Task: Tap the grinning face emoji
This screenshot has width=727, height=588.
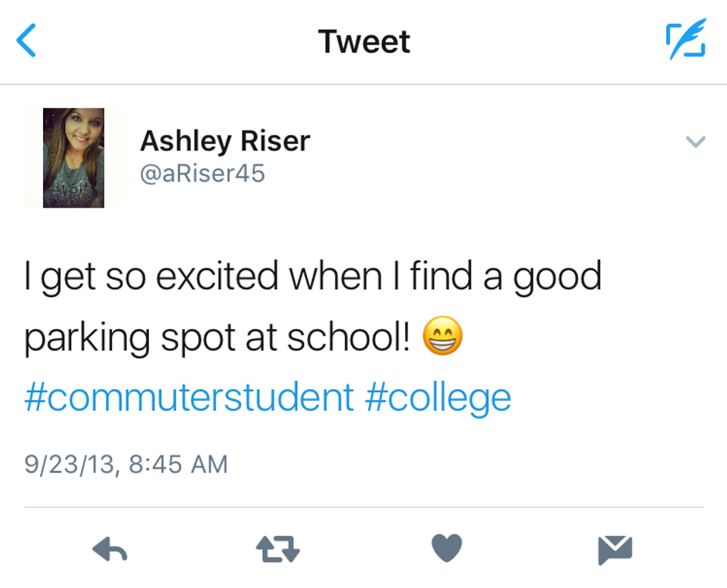Action: (x=442, y=338)
